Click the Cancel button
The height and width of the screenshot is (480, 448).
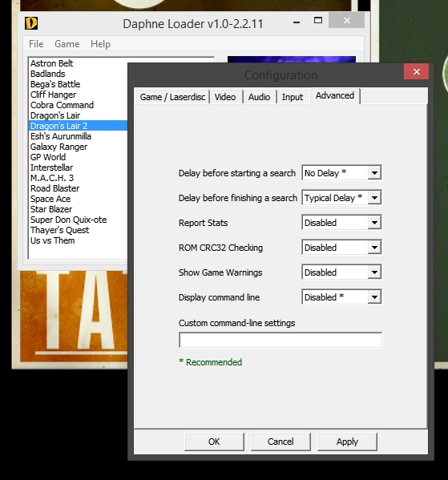[281, 442]
